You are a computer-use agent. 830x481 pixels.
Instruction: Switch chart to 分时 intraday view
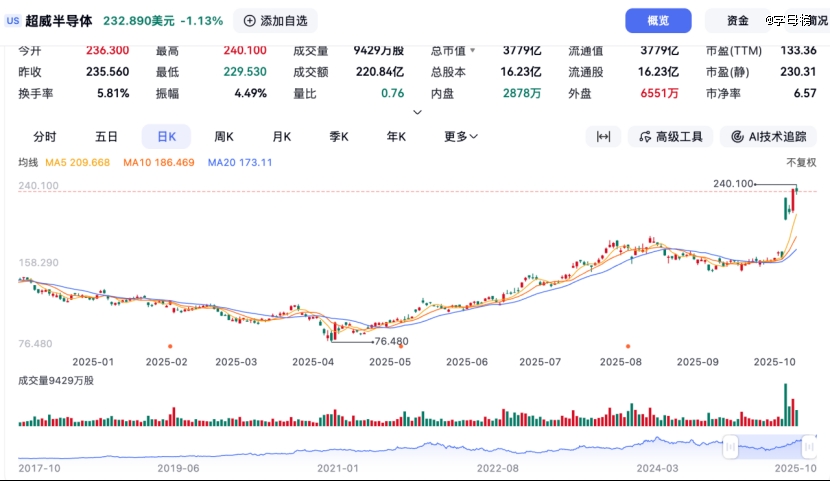point(45,137)
